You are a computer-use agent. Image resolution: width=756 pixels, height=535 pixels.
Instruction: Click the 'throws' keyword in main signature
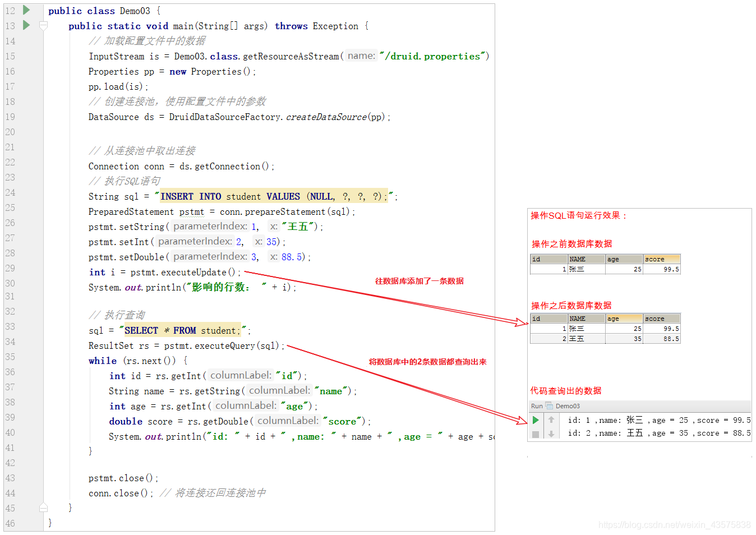pos(291,26)
